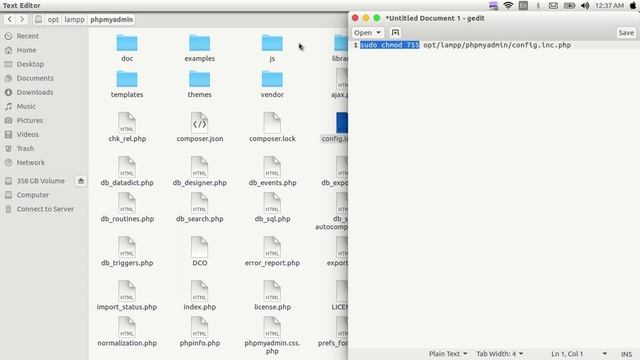Open the Tab Width dropdown

pyautogui.click(x=500, y=354)
